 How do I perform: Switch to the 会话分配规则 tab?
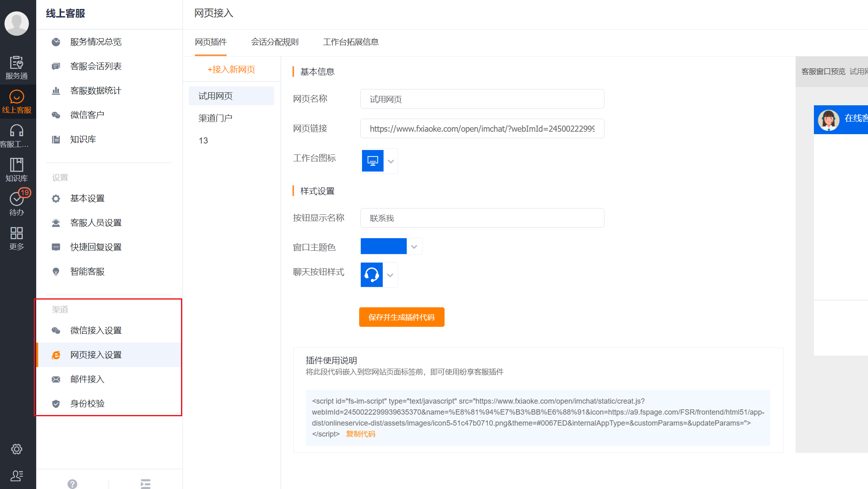tap(275, 42)
